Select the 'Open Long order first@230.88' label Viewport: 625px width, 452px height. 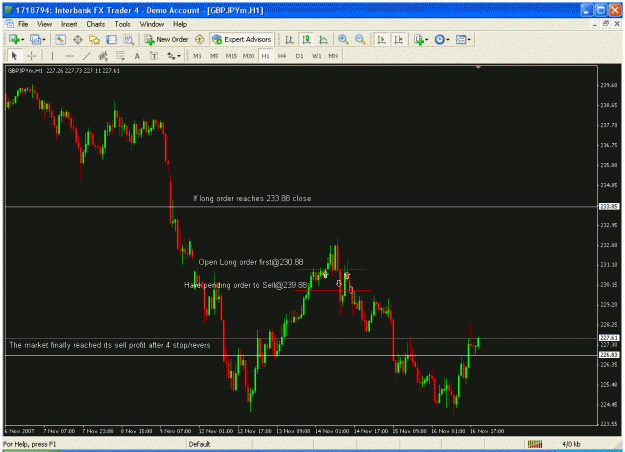click(x=251, y=262)
